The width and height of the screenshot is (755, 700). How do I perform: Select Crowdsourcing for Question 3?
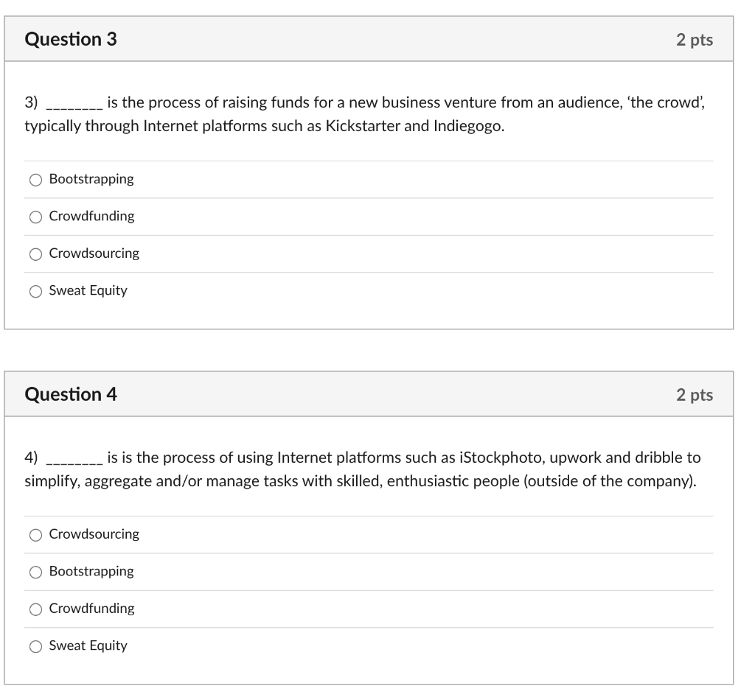tap(35, 253)
